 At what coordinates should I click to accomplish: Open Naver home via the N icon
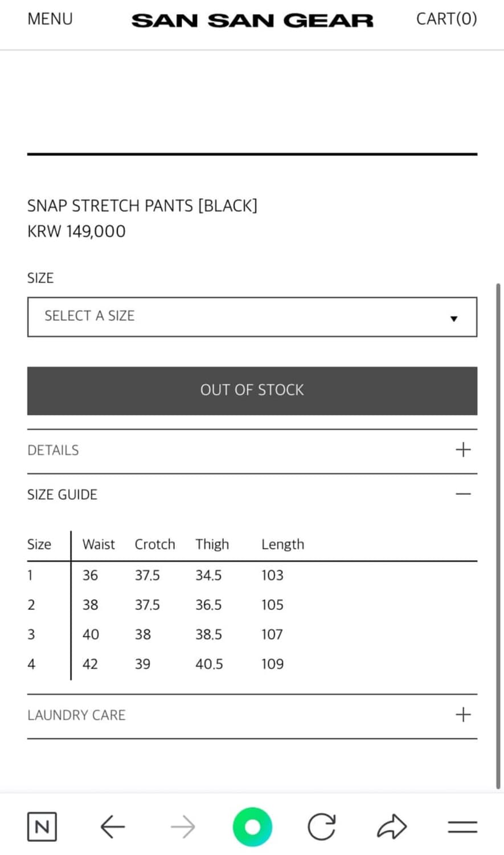point(42,827)
